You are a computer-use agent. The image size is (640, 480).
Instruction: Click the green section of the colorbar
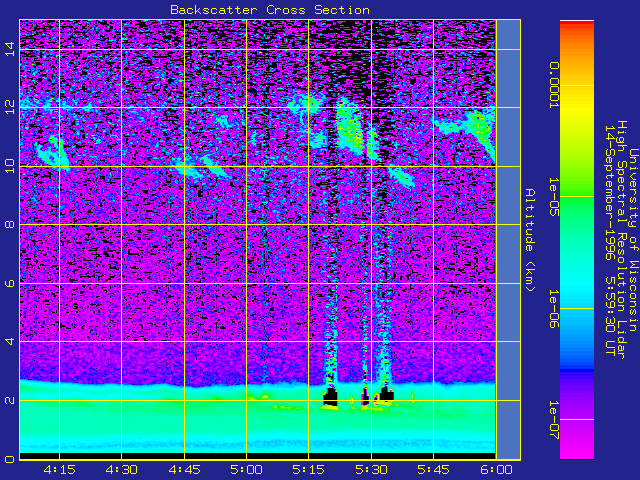click(x=577, y=204)
